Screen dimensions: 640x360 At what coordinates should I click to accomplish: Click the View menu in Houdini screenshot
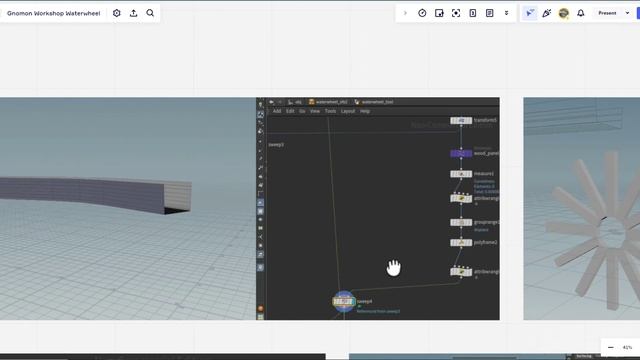pos(315,111)
